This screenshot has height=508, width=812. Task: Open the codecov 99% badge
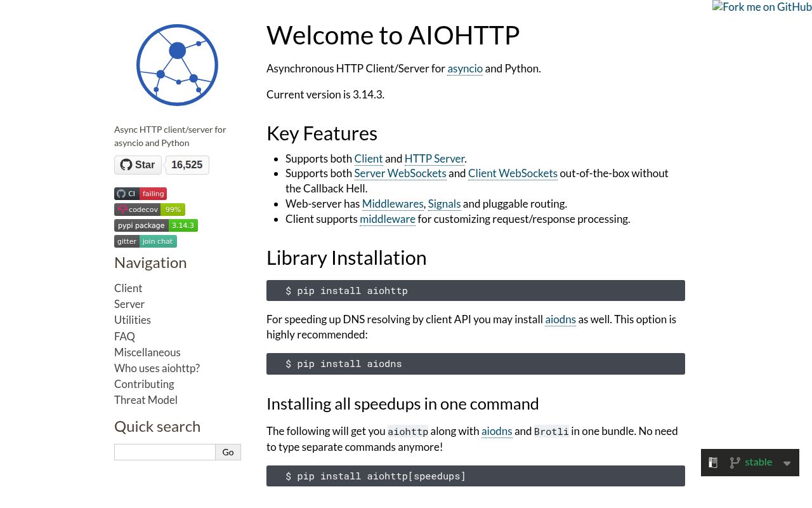(150, 210)
